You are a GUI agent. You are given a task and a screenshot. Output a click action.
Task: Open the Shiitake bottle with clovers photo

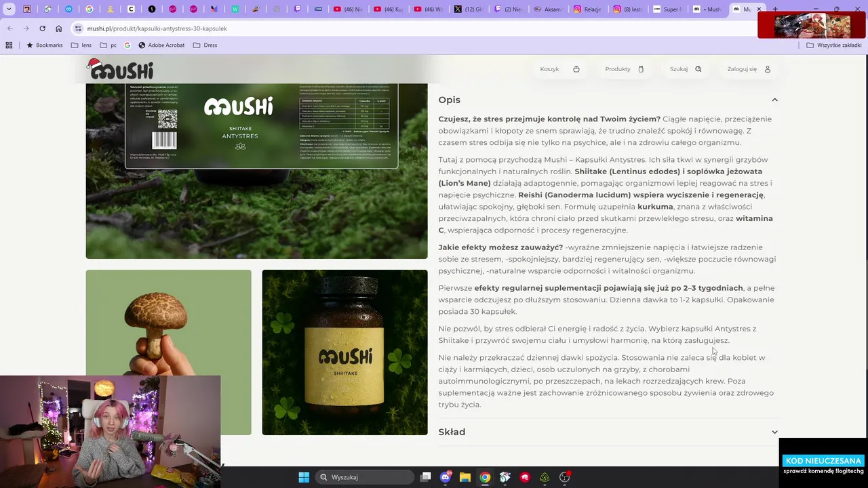pos(344,352)
